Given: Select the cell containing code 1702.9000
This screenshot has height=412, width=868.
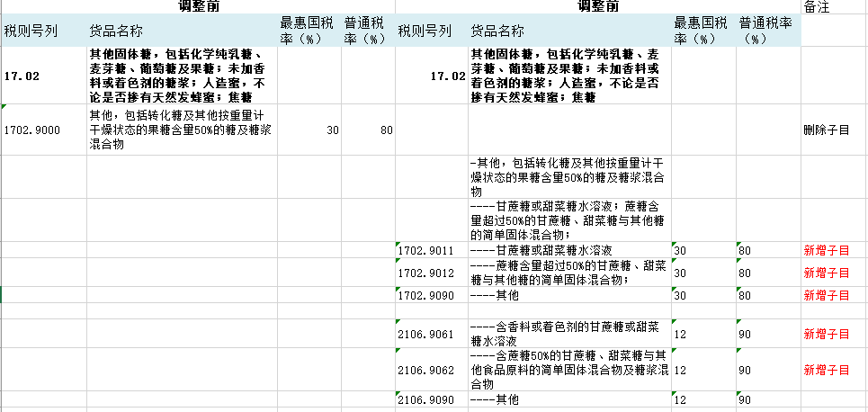Looking at the screenshot, I should click(x=43, y=130).
